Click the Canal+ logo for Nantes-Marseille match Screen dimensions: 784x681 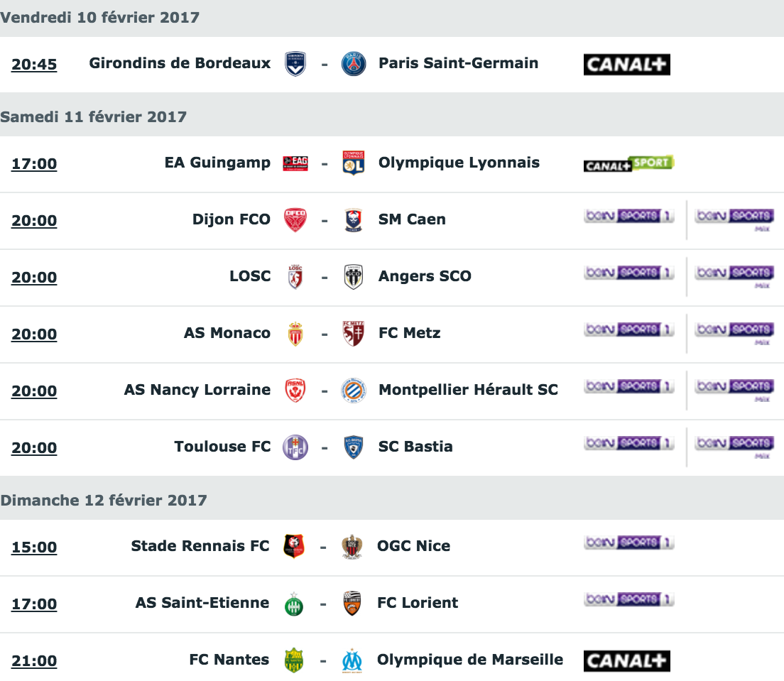(627, 661)
